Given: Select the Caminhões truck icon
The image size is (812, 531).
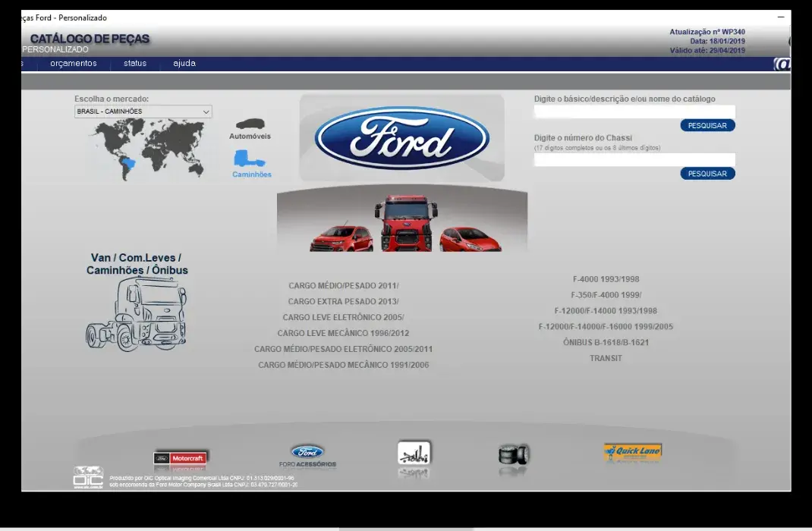Looking at the screenshot, I should point(250,159).
